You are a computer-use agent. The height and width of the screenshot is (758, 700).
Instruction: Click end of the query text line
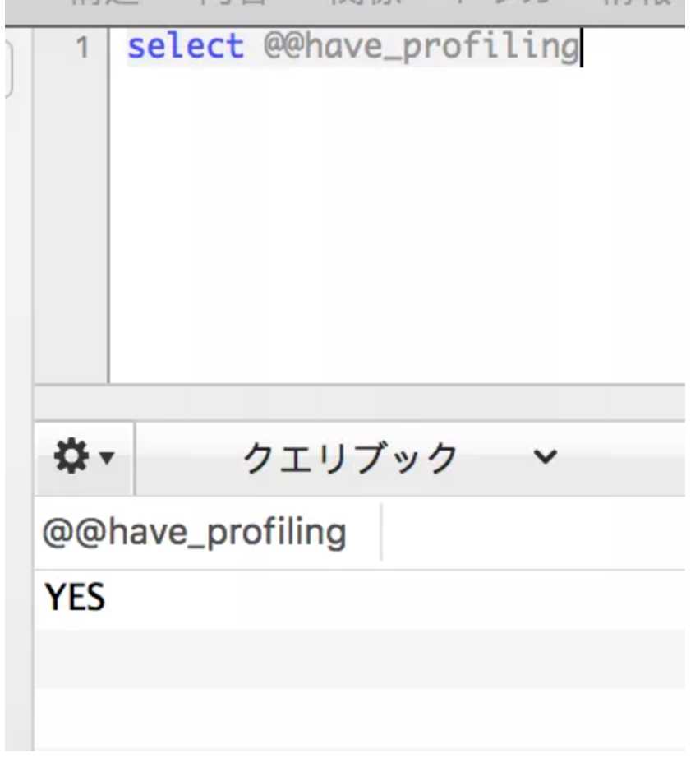click(583, 48)
